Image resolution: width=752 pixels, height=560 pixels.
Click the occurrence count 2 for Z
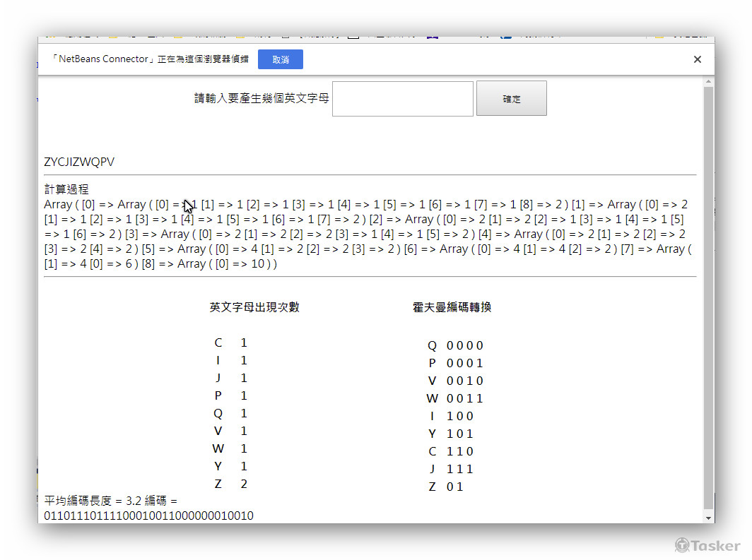click(x=244, y=484)
